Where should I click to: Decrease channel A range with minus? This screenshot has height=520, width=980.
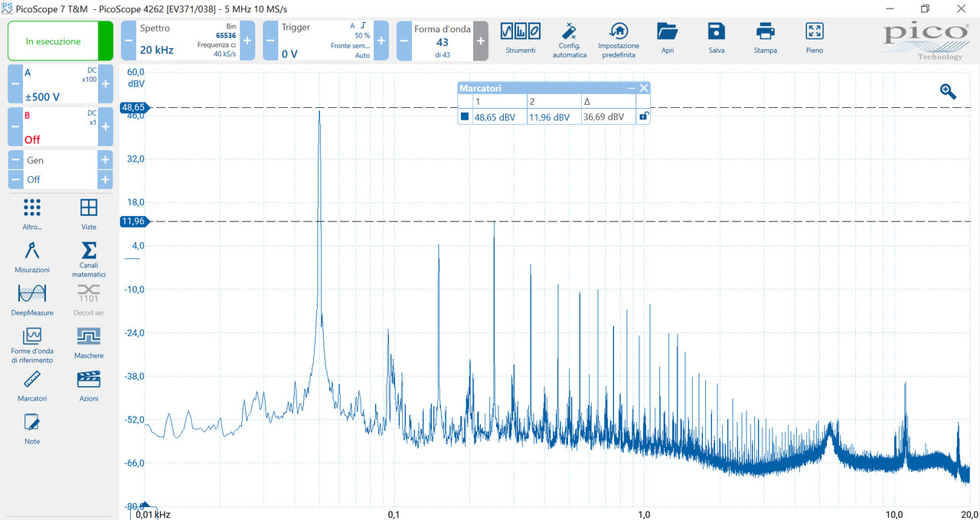point(15,84)
